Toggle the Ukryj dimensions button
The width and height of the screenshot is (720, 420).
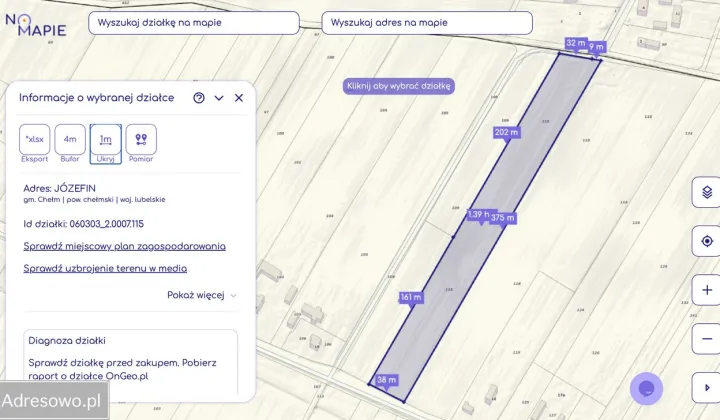click(x=106, y=140)
